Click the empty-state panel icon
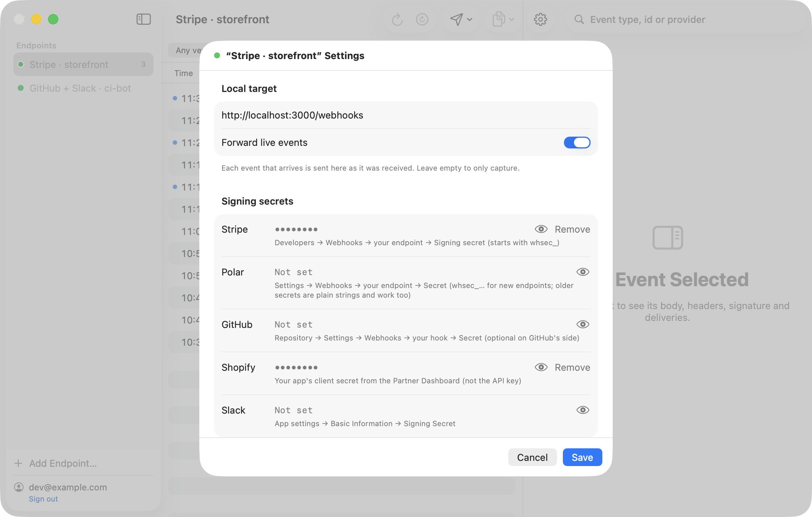Image resolution: width=812 pixels, height=517 pixels. tap(667, 237)
